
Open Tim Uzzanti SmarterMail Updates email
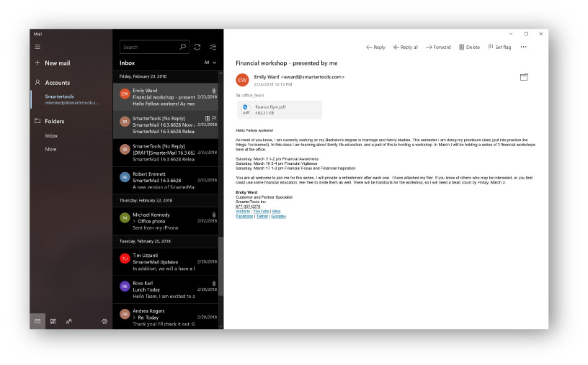(166, 261)
